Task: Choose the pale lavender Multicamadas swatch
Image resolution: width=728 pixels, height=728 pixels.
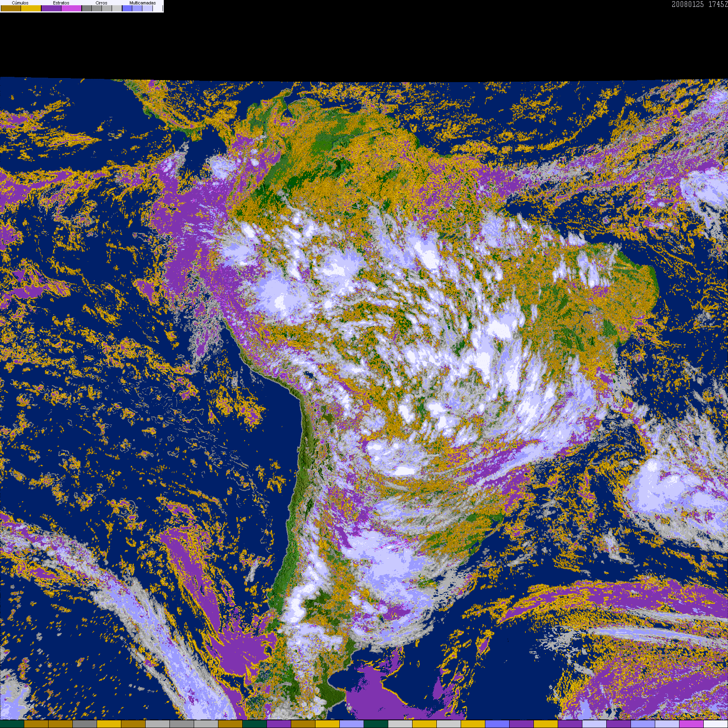Action: coord(147,8)
